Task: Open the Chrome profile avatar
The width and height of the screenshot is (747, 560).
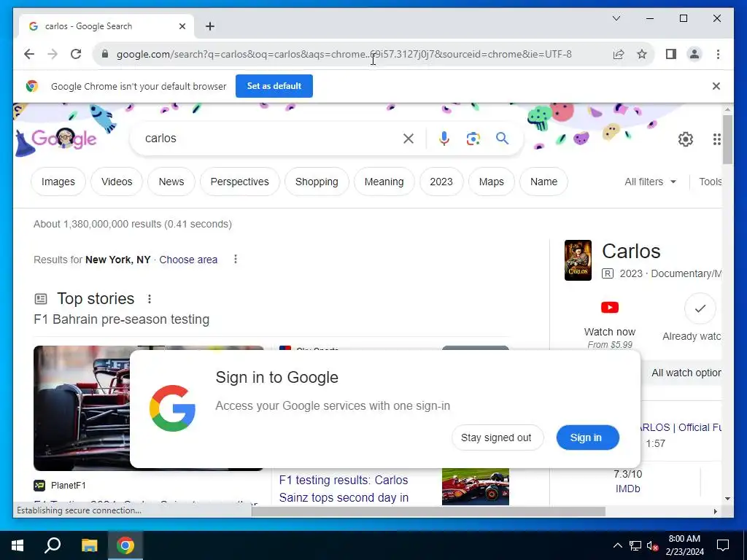Action: coord(694,54)
